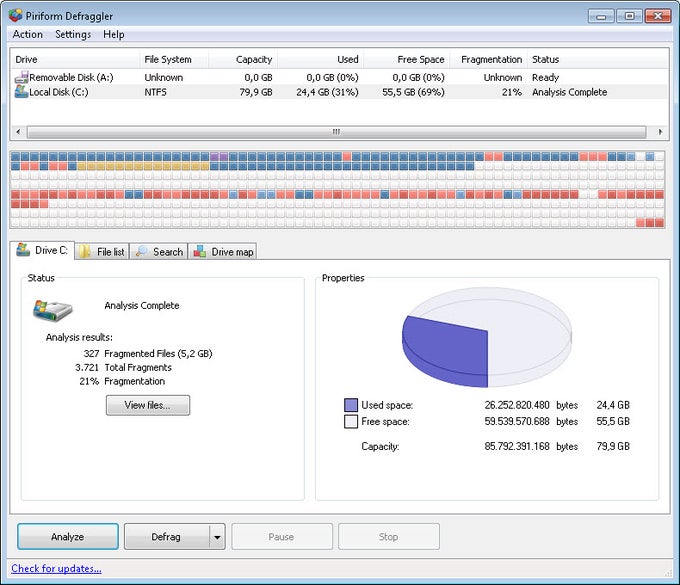Open the Action menu

27,34
